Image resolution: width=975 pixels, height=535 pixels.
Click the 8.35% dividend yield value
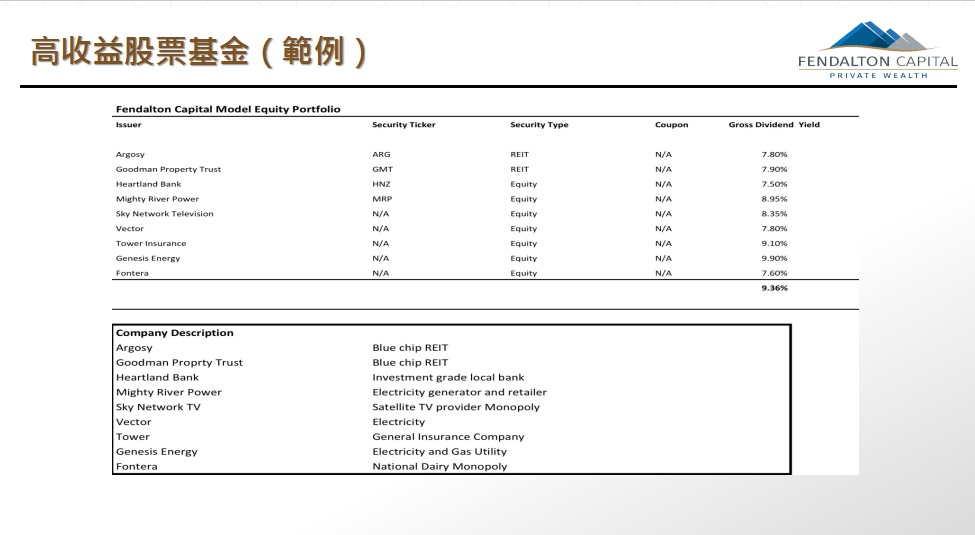pos(774,213)
